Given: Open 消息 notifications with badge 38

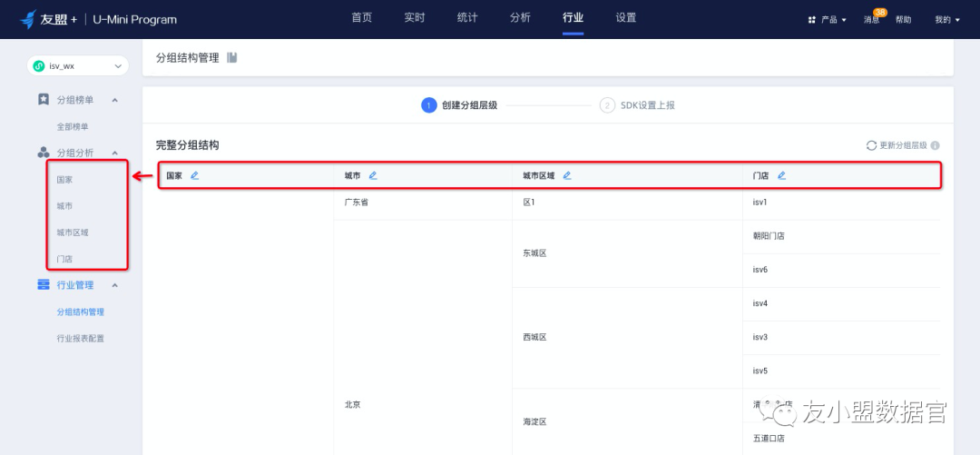Looking at the screenshot, I should point(873,19).
